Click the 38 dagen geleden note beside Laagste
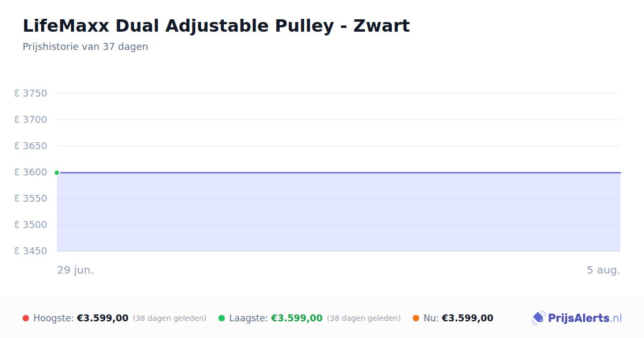Viewport: 644px width, 338px height. (x=364, y=318)
